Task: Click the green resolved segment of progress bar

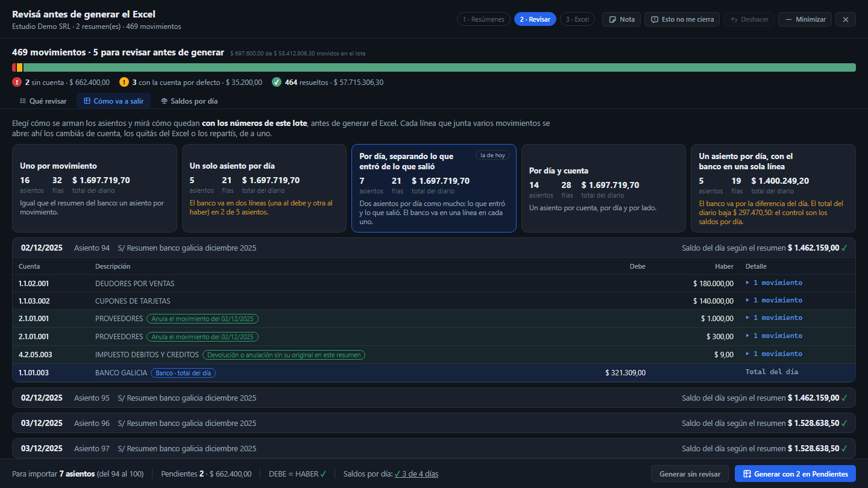Action: [x=439, y=67]
